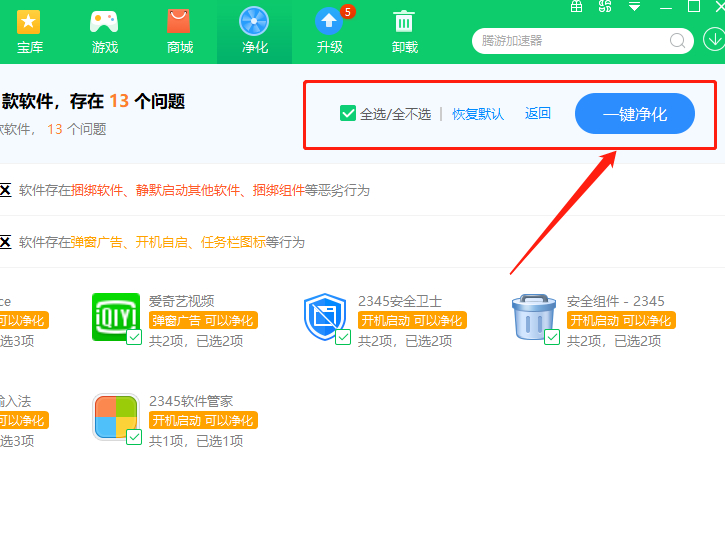Click the skin icon beside the gift box

click(605, 6)
